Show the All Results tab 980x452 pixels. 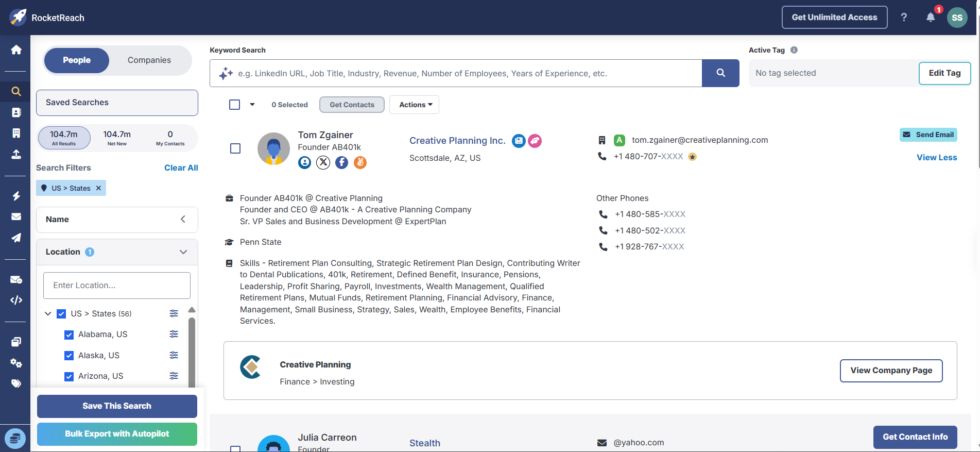tap(64, 138)
